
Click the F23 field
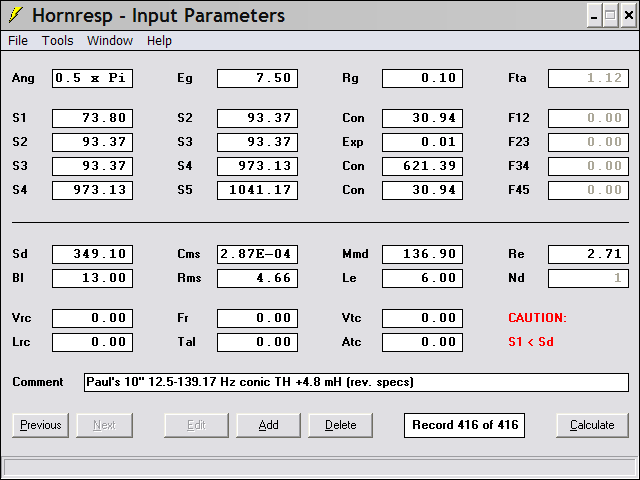[x=588, y=142]
